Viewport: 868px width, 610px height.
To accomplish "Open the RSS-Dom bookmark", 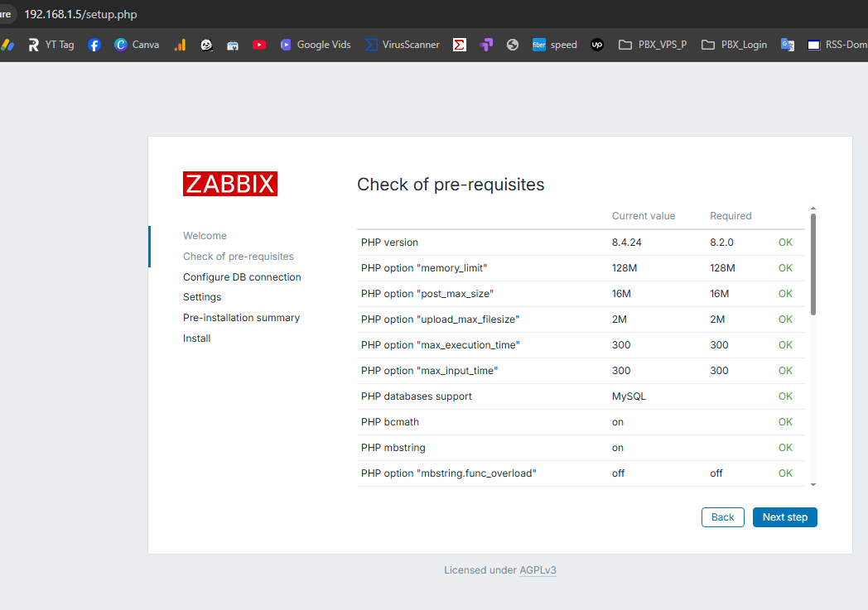I will [837, 45].
